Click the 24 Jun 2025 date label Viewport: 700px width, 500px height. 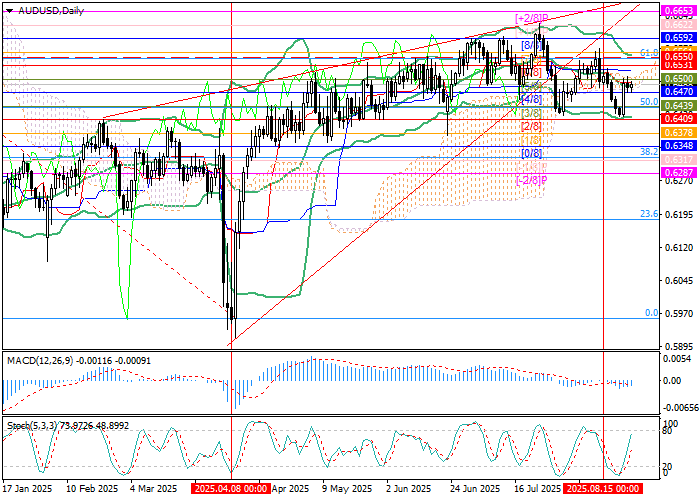point(475,488)
